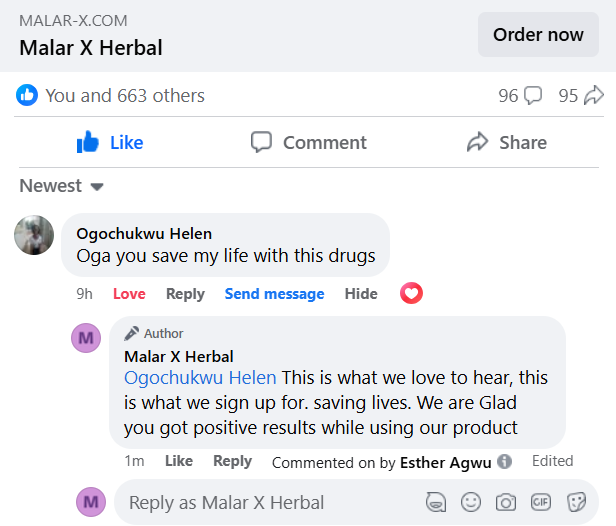Share the post using Share button

tap(506, 143)
